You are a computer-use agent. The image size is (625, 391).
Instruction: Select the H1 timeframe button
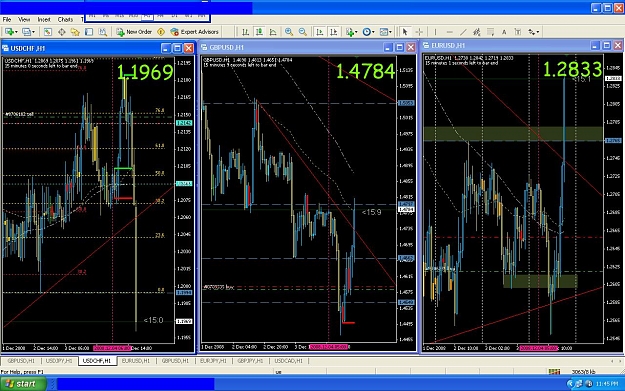[147, 16]
